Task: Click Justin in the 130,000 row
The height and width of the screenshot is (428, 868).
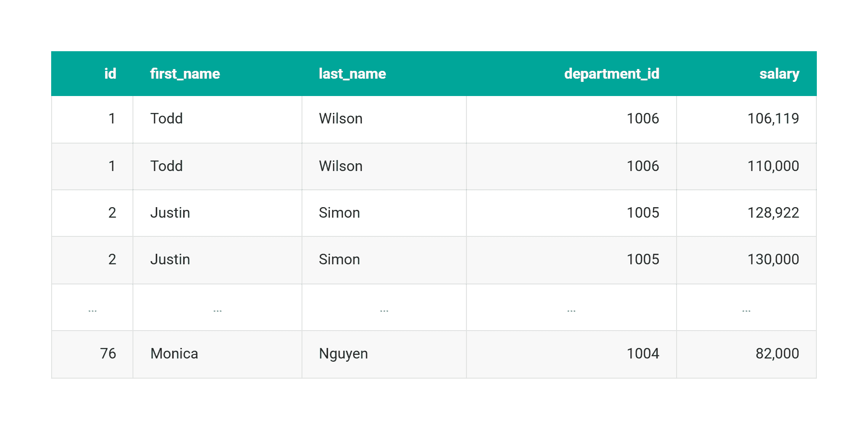Action: 170,259
